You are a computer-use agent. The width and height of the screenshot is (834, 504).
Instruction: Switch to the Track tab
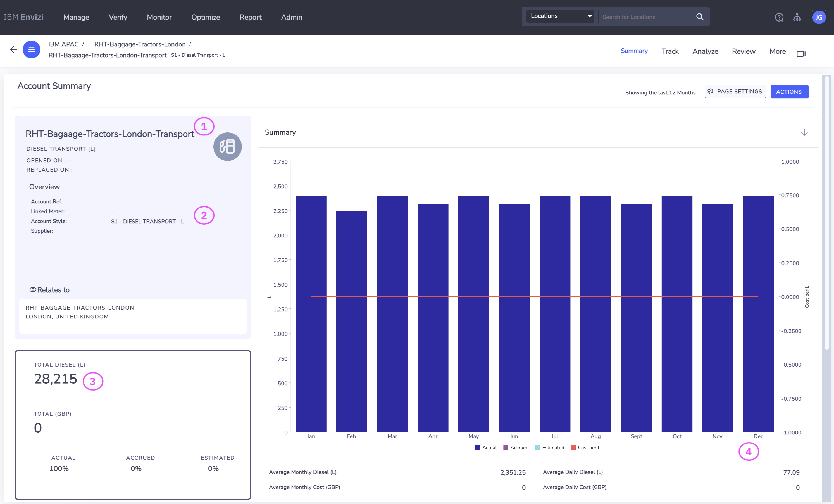(x=670, y=51)
